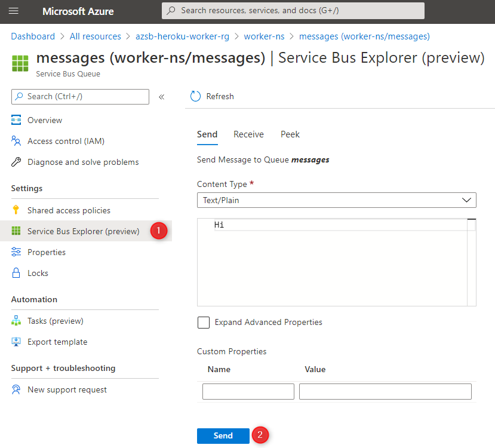
Task: Enable Expand Advanced Properties checkbox
Action: [x=204, y=323]
